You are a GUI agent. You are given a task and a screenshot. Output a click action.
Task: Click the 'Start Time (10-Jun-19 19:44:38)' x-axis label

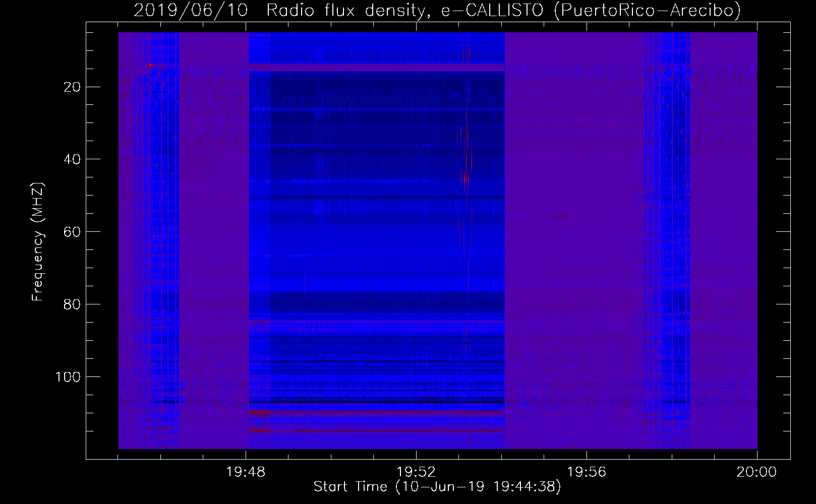(437, 487)
